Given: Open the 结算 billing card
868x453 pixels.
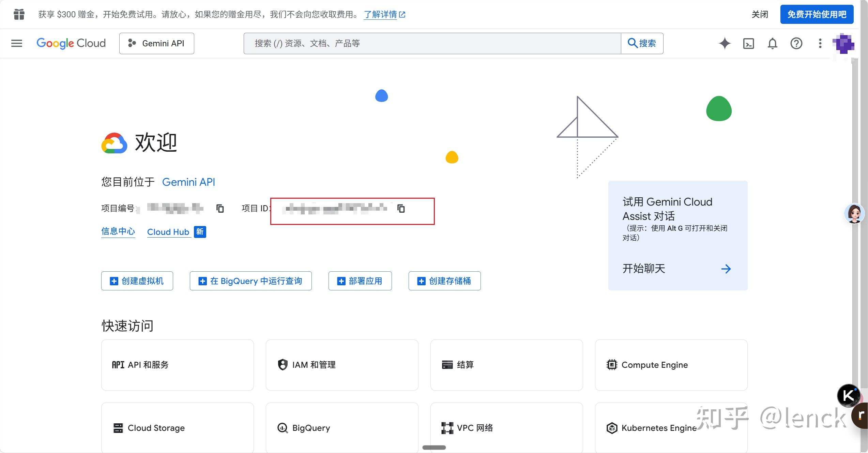Looking at the screenshot, I should [x=507, y=365].
